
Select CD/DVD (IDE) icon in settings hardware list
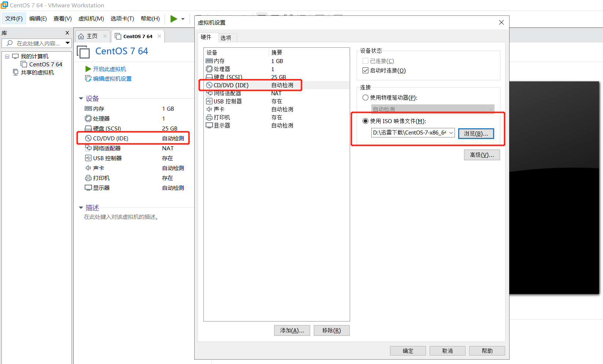pos(209,85)
